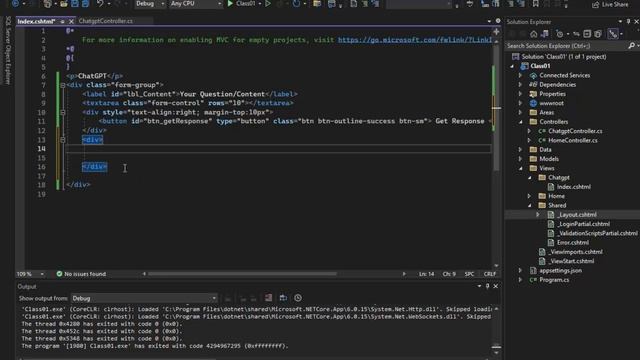The height and width of the screenshot is (360, 640).
Task: Click the SPC indentation indicator
Action: 469,274
